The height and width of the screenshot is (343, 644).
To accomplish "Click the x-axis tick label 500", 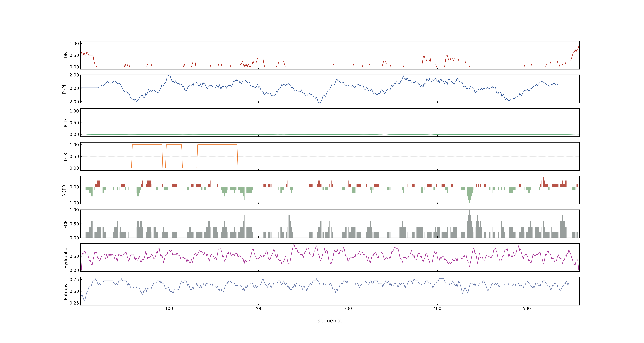I will tap(527, 309).
